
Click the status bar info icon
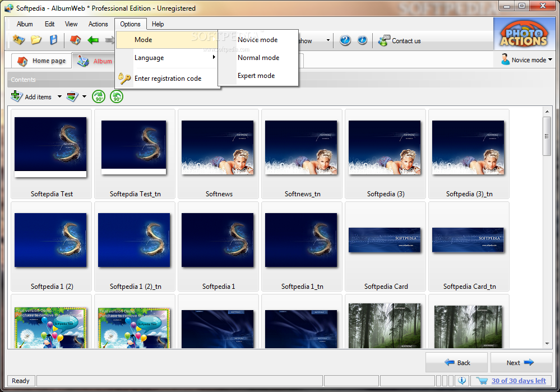pos(462,381)
